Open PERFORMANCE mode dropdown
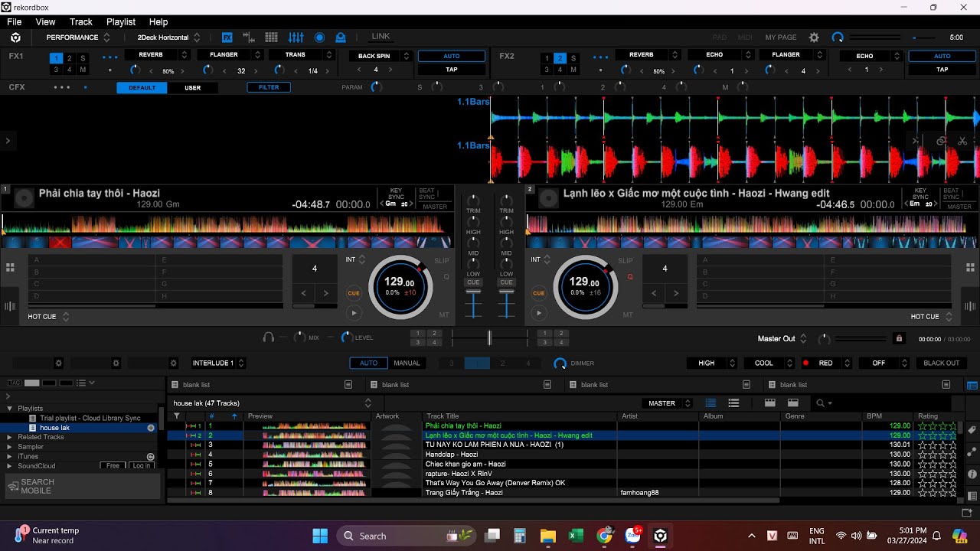This screenshot has height=551, width=980. pos(78,37)
